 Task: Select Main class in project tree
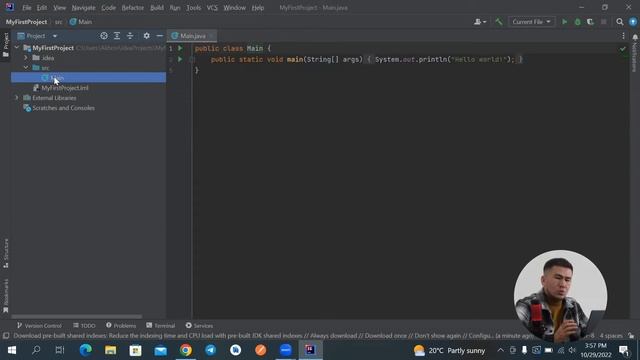tap(88, 78)
